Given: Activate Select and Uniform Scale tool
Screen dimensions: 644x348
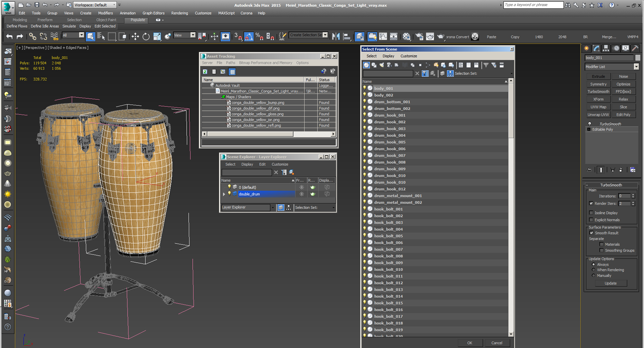Looking at the screenshot, I should [x=157, y=37].
